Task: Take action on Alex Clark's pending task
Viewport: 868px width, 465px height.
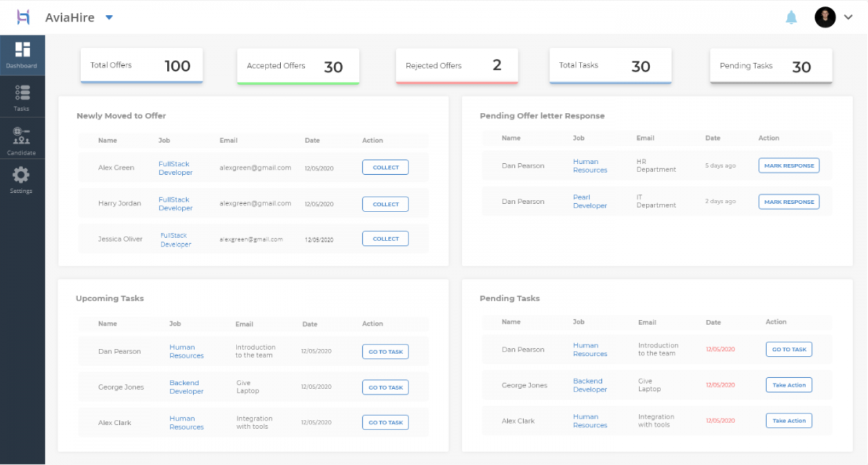Action: pos(789,420)
